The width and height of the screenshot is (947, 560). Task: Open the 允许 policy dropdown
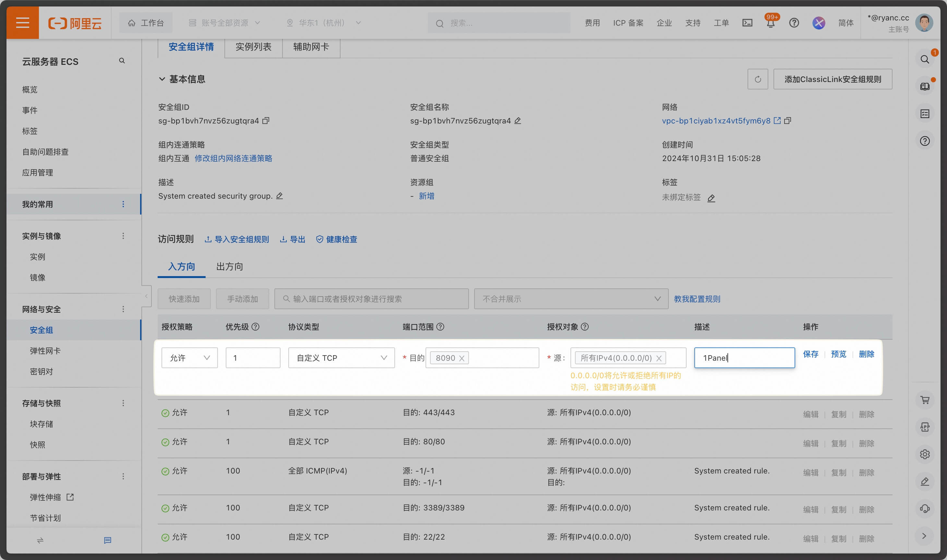(x=189, y=358)
